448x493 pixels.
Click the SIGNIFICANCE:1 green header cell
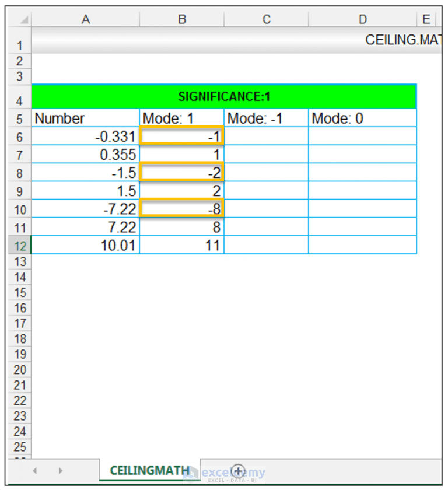click(x=224, y=96)
